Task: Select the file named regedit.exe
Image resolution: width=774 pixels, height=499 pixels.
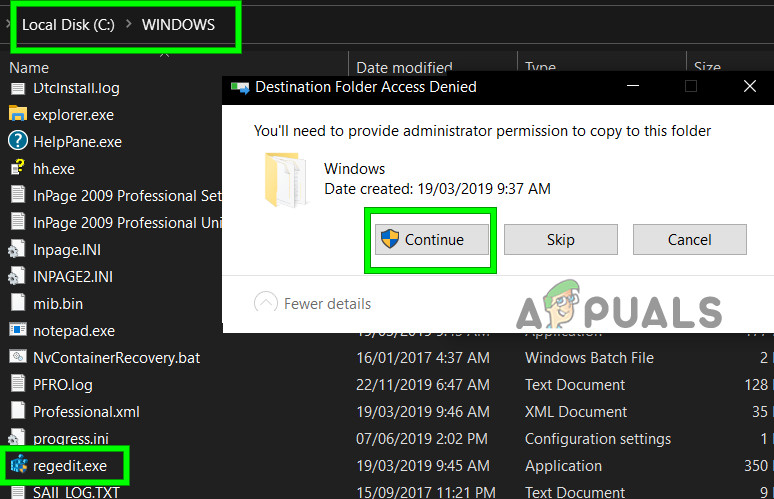Action: point(70,465)
